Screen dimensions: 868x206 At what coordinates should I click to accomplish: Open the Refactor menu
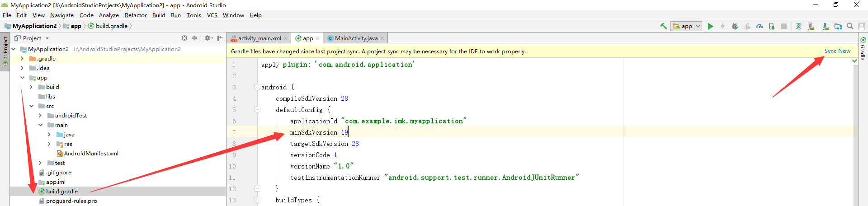pyautogui.click(x=136, y=15)
